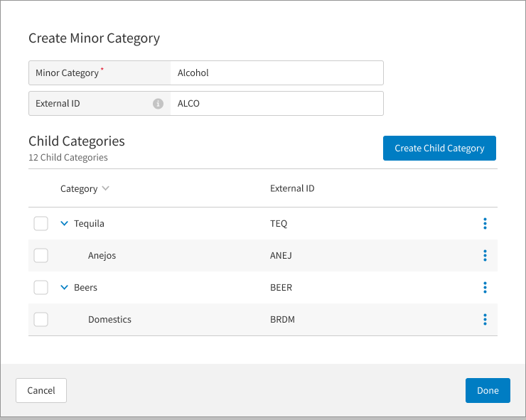Click the External ID column header
Viewport: 526px width, 420px height.
(x=292, y=189)
